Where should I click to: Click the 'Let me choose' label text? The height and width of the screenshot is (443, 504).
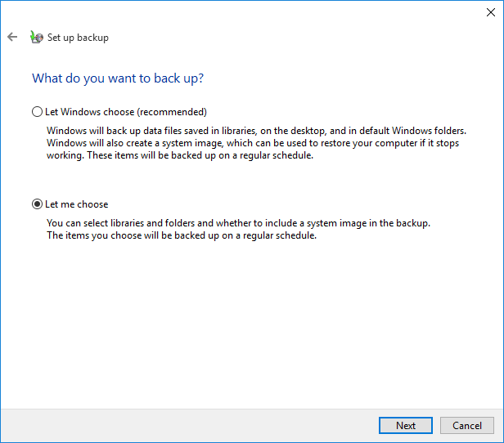[77, 204]
